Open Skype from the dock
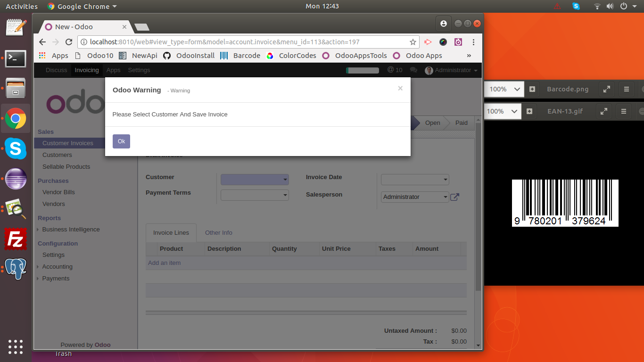This screenshot has width=644, height=362. coord(16,149)
